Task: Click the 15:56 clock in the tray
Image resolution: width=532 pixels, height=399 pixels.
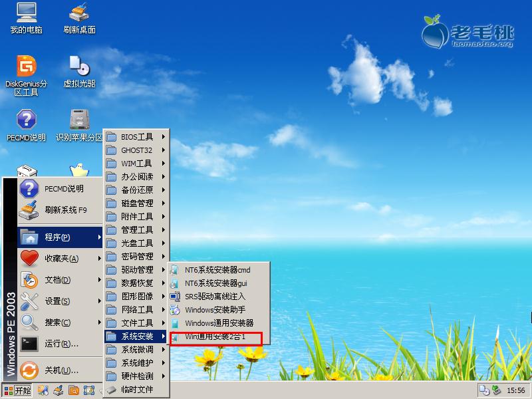Action: [x=515, y=392]
